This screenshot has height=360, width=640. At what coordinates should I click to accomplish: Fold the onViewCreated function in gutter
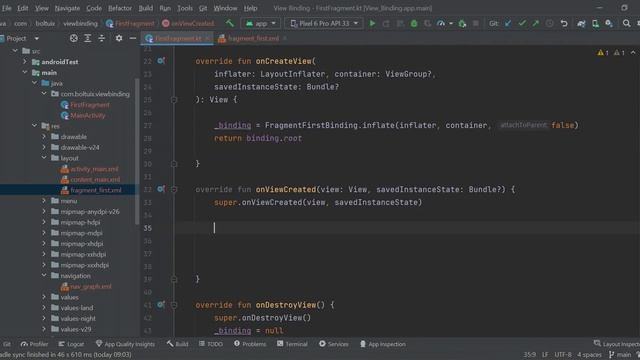[x=174, y=189]
